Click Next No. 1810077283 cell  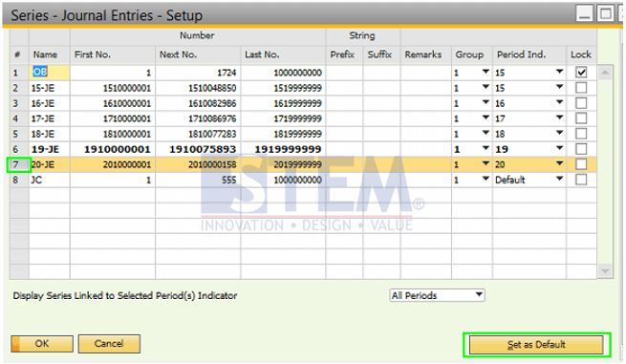[198, 134]
